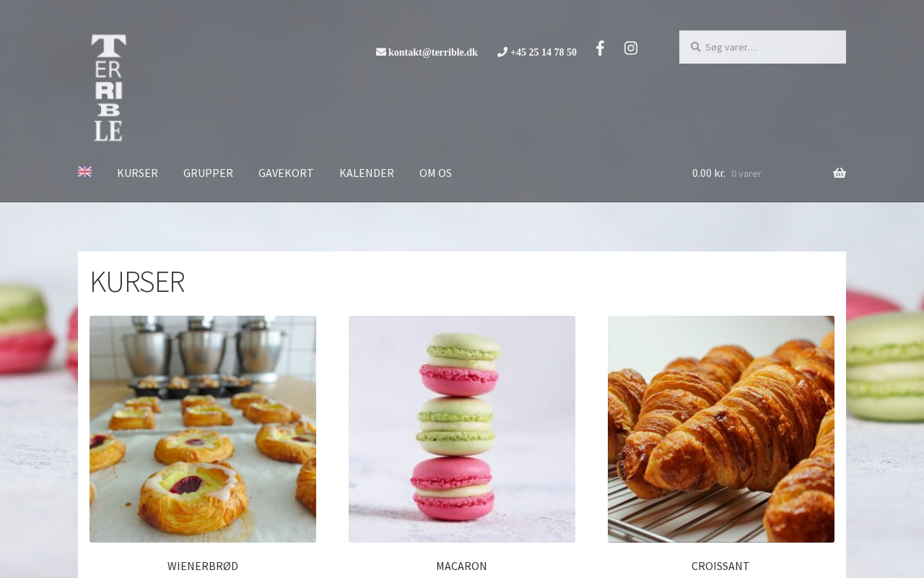
Task: Click the kontakt@terrible.dk email link
Action: (x=433, y=52)
